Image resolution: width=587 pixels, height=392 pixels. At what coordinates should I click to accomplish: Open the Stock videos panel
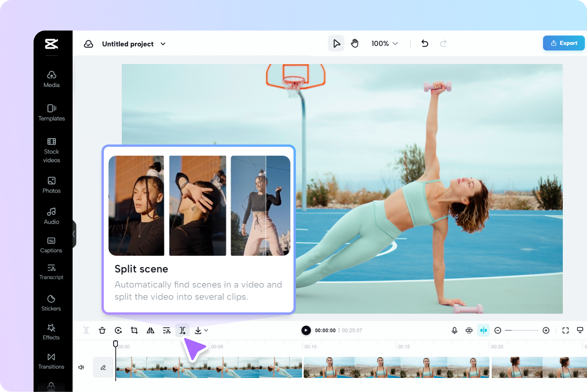tap(51, 150)
